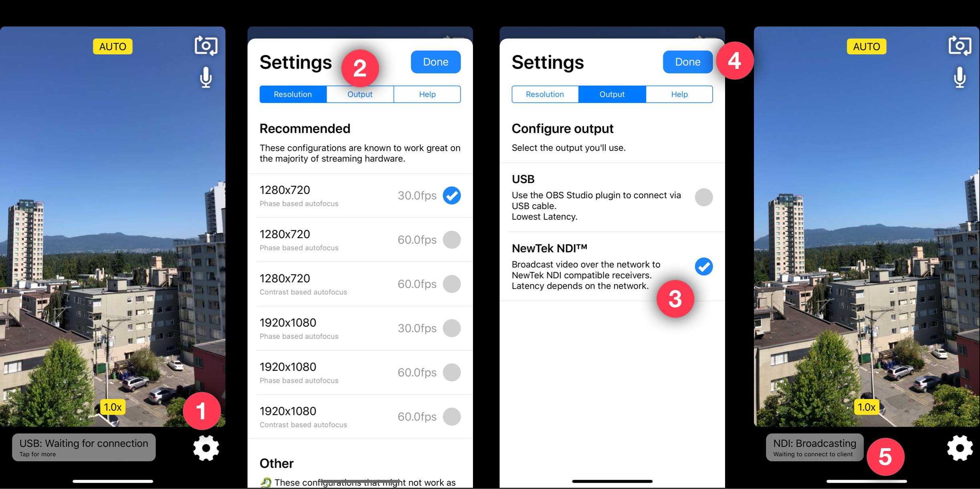Open the Help tab in Settings
Viewport: 980px width, 489px height.
[427, 94]
